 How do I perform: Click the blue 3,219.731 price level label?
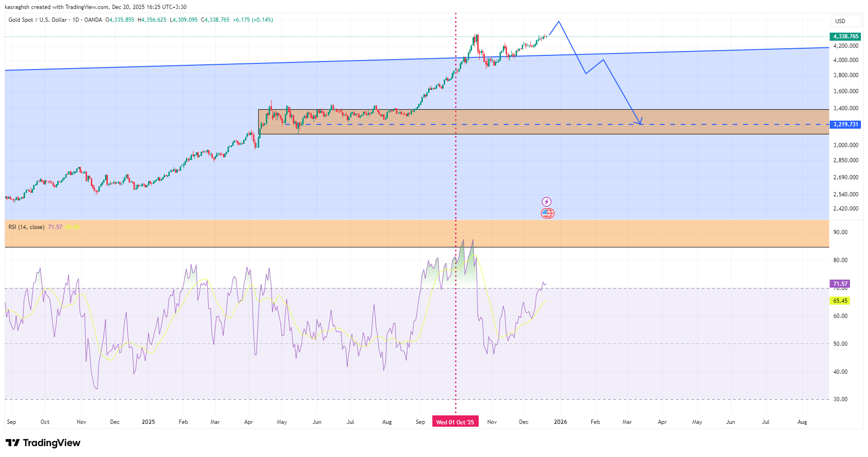(x=845, y=124)
